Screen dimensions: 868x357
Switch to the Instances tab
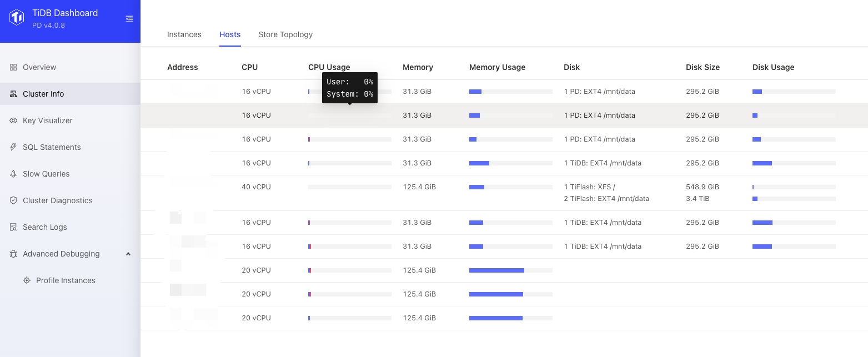[x=184, y=34]
